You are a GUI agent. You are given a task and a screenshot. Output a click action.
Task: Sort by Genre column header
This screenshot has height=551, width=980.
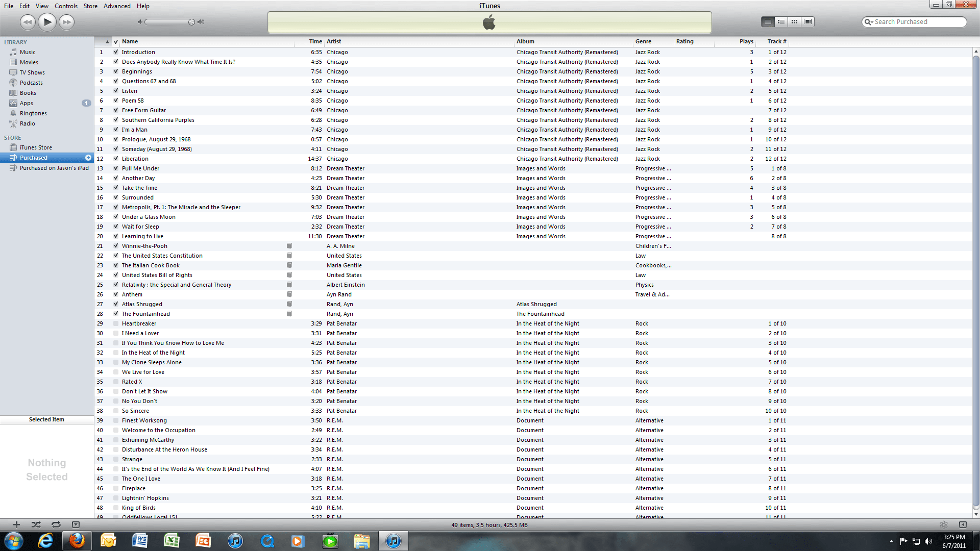click(x=653, y=42)
